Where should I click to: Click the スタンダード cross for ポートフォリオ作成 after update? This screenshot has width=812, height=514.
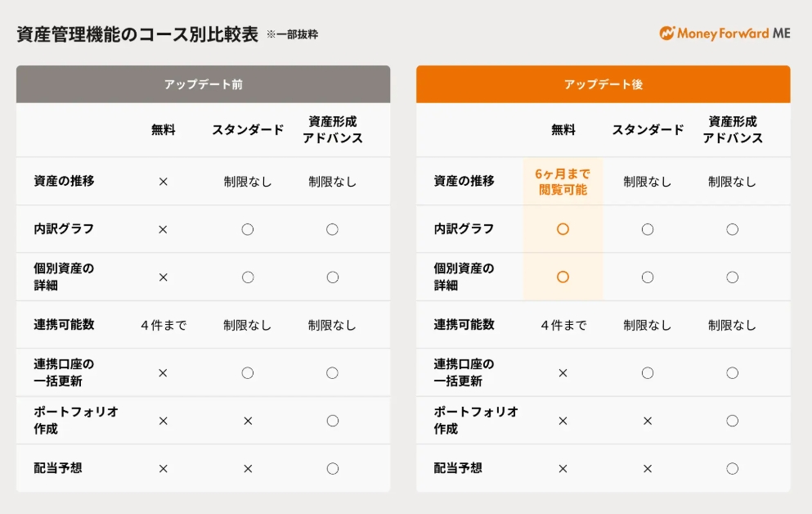pos(648,421)
